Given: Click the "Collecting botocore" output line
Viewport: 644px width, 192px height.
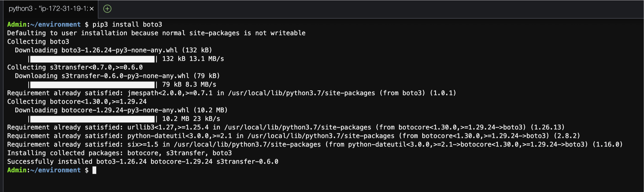Looking at the screenshot, I should pyautogui.click(x=77, y=102).
